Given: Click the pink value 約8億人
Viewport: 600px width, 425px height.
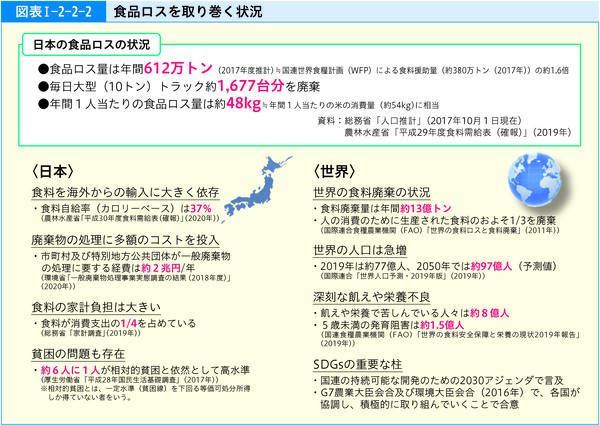Looking at the screenshot, I should click(x=489, y=313).
